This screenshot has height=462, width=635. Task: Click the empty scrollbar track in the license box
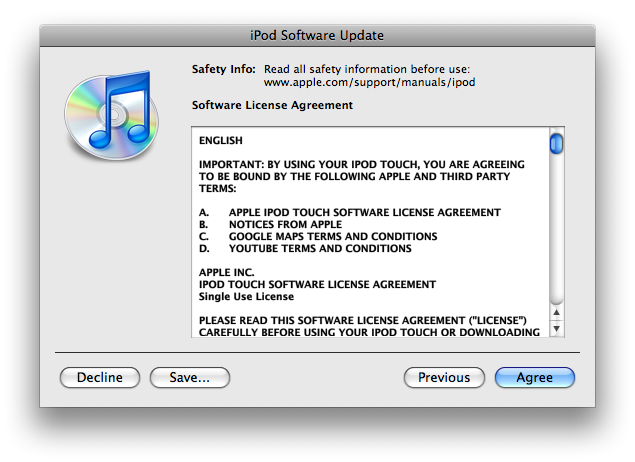pos(556,229)
